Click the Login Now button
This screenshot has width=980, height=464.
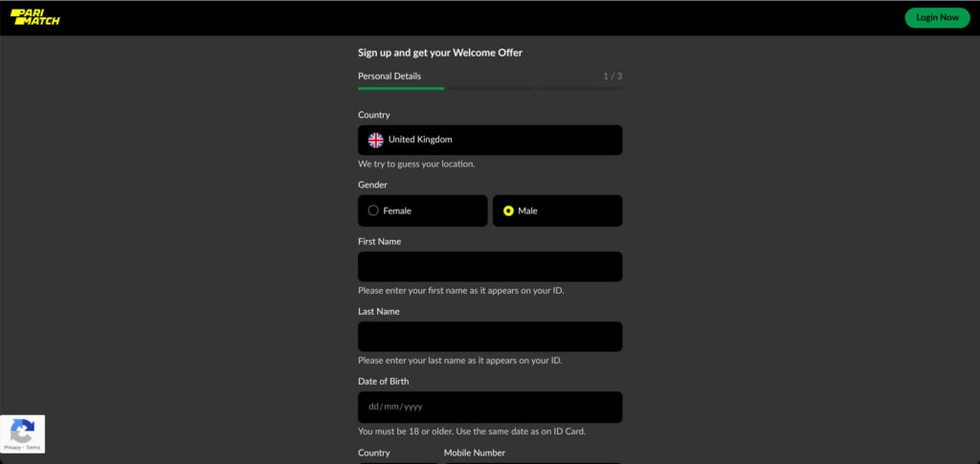tap(937, 17)
